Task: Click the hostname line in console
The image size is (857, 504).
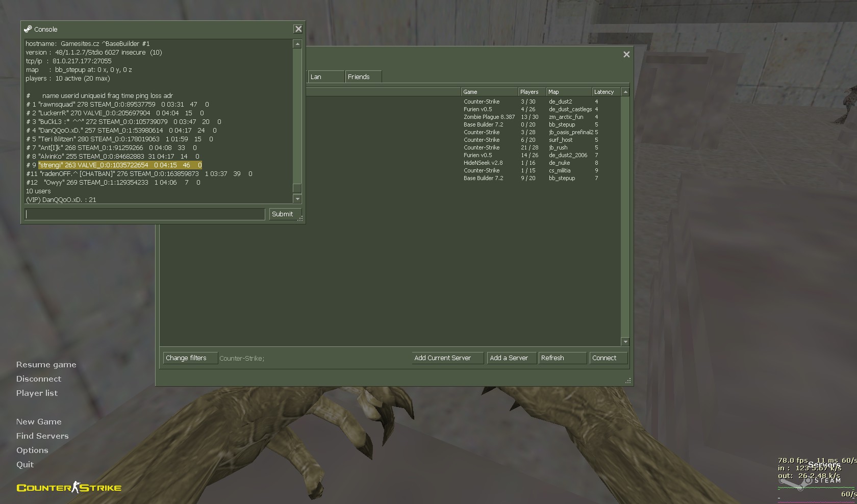Action: tap(88, 44)
